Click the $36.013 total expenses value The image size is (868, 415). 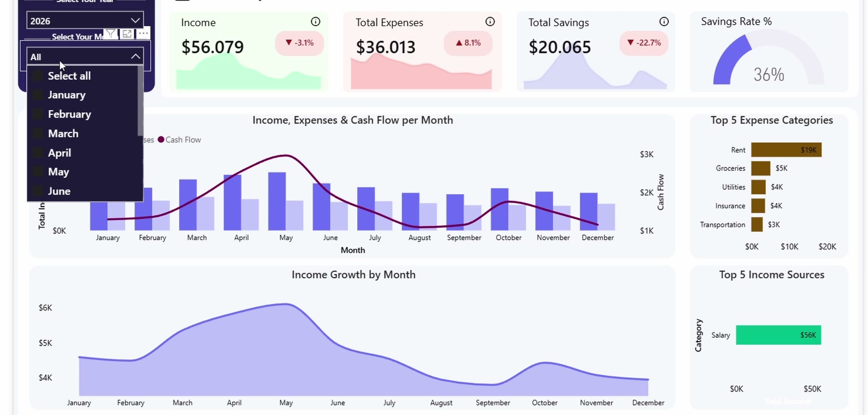pos(386,47)
